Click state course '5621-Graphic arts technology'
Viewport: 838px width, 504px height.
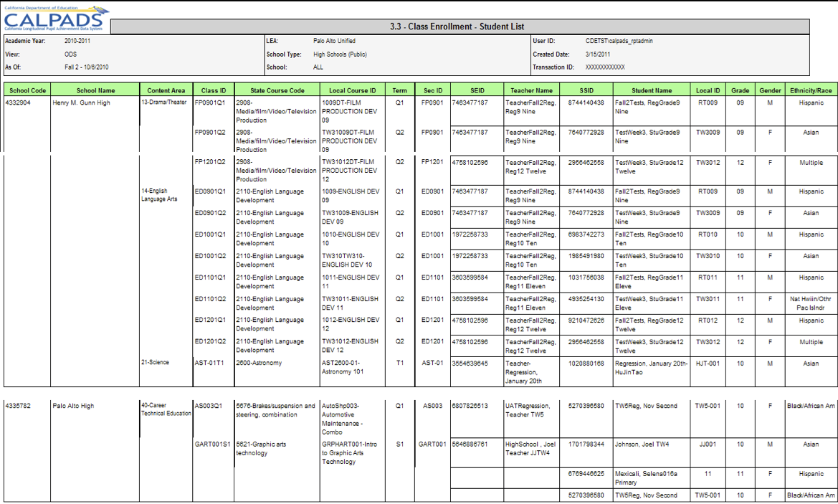coord(262,448)
